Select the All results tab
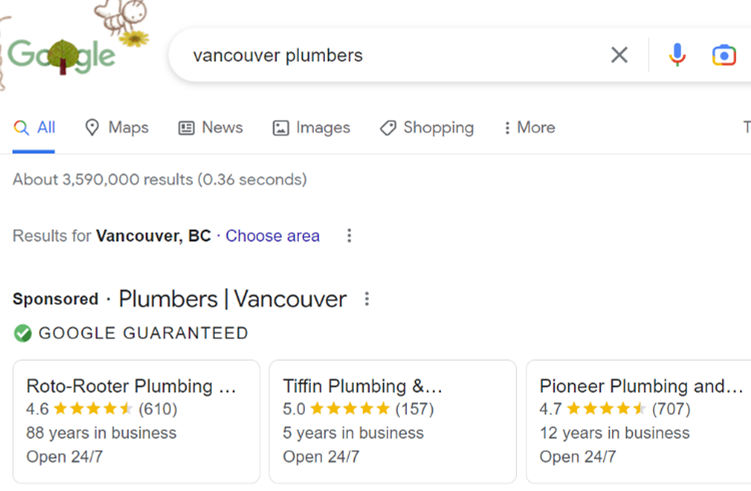Screen dimensions: 751x491 [34, 127]
